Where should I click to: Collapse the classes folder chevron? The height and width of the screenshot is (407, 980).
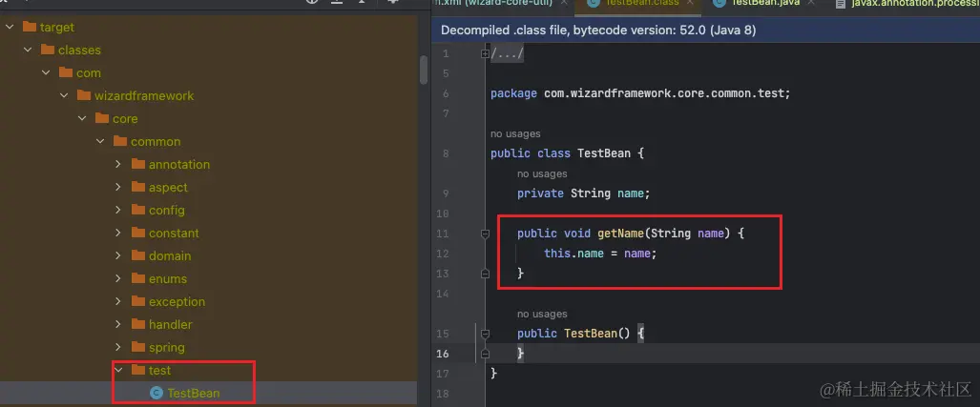coord(28,50)
